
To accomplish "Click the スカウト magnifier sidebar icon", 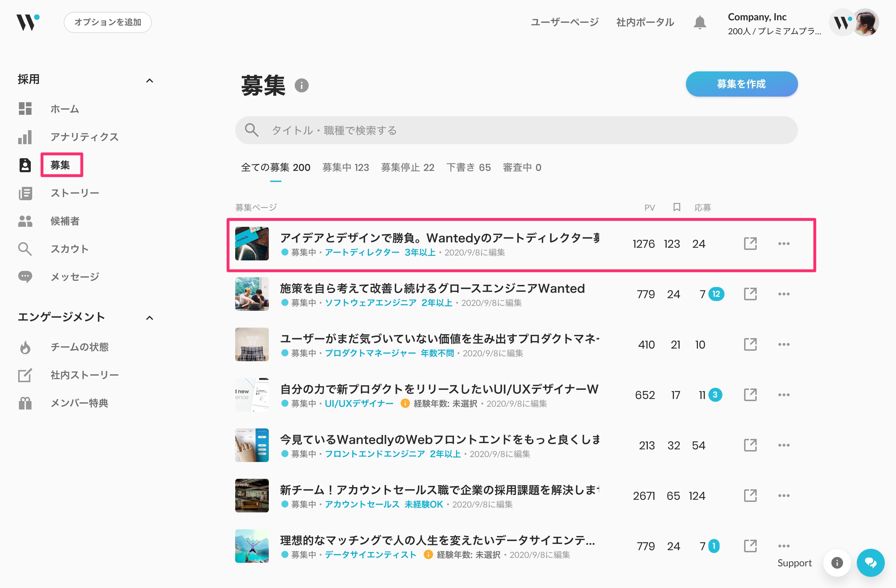I will coord(25,249).
